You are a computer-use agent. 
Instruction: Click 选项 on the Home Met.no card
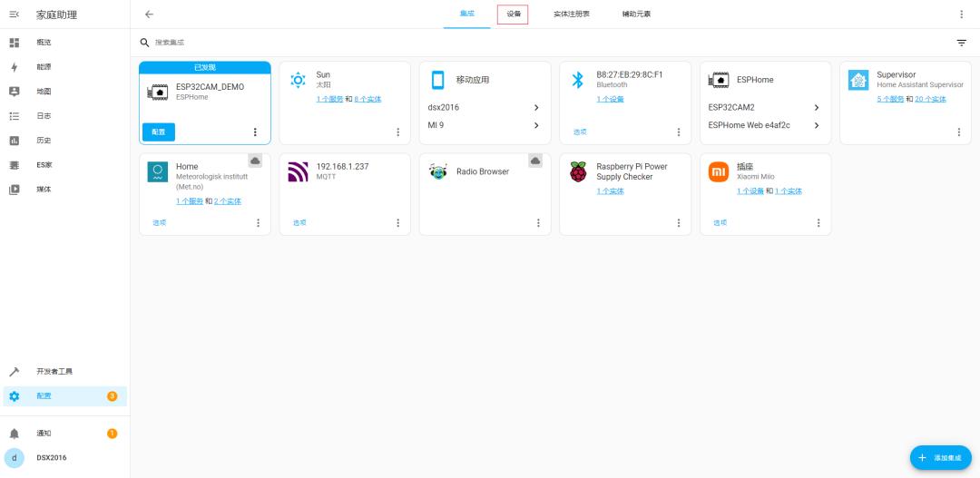click(160, 222)
